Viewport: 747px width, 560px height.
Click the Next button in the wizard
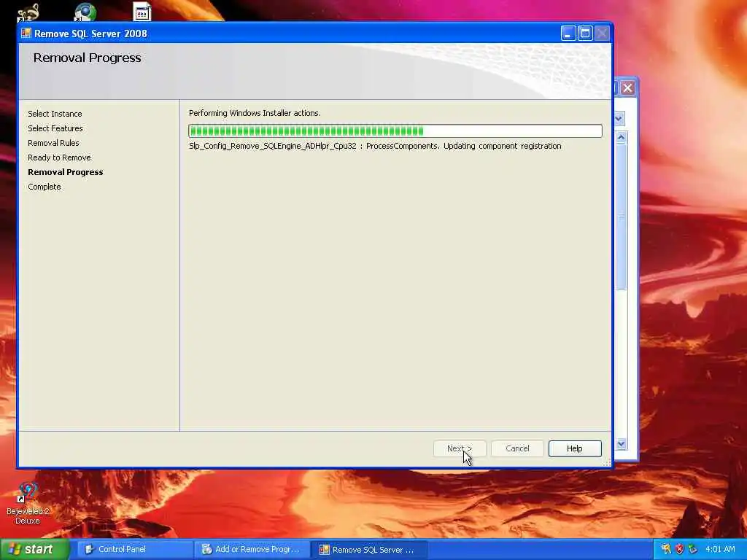(460, 448)
